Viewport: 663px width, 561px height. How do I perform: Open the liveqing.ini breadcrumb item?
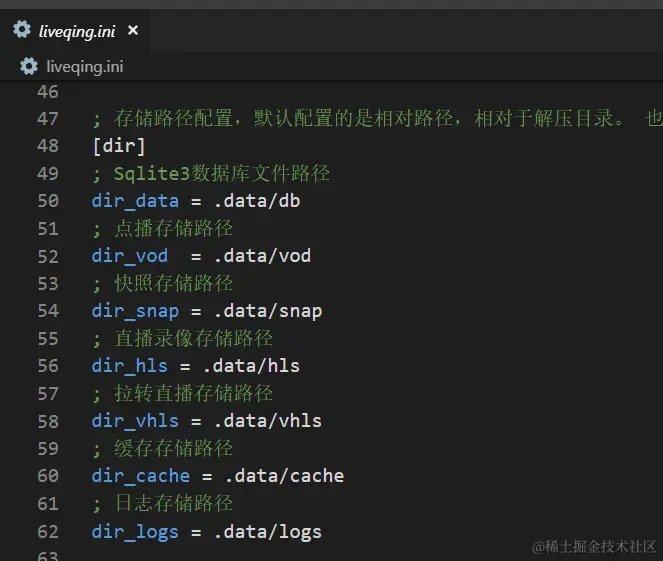[85, 67]
